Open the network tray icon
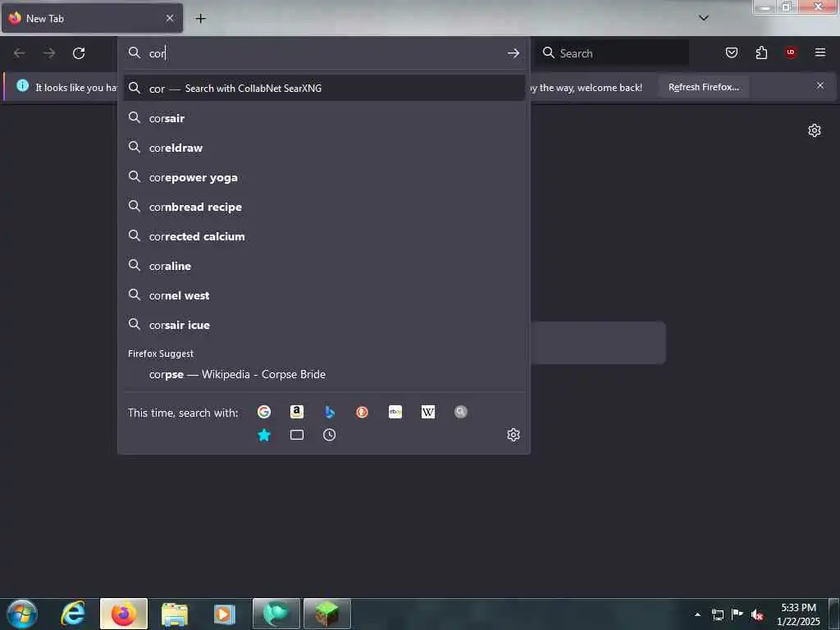Viewport: 840px width, 630px height. click(717, 614)
